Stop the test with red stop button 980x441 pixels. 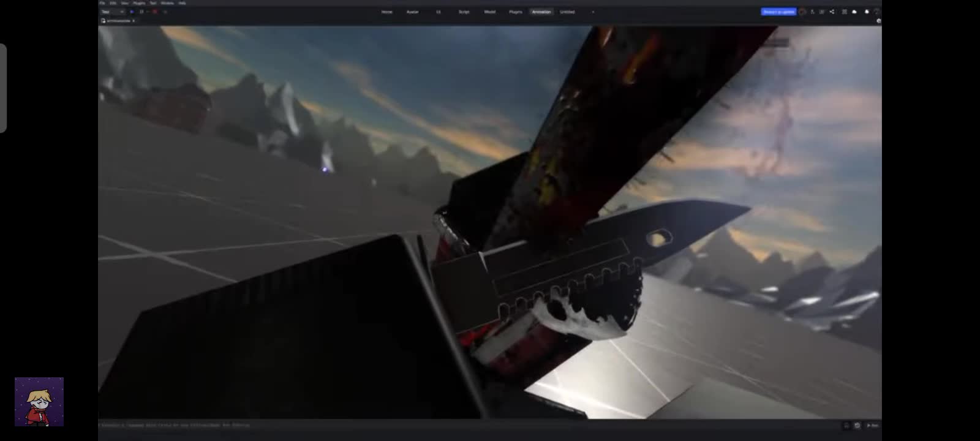click(x=154, y=12)
